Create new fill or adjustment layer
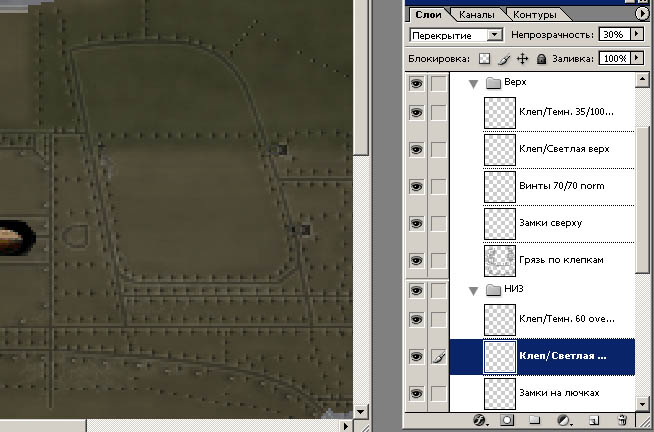Viewport: 654px width, 432px height. (x=564, y=420)
